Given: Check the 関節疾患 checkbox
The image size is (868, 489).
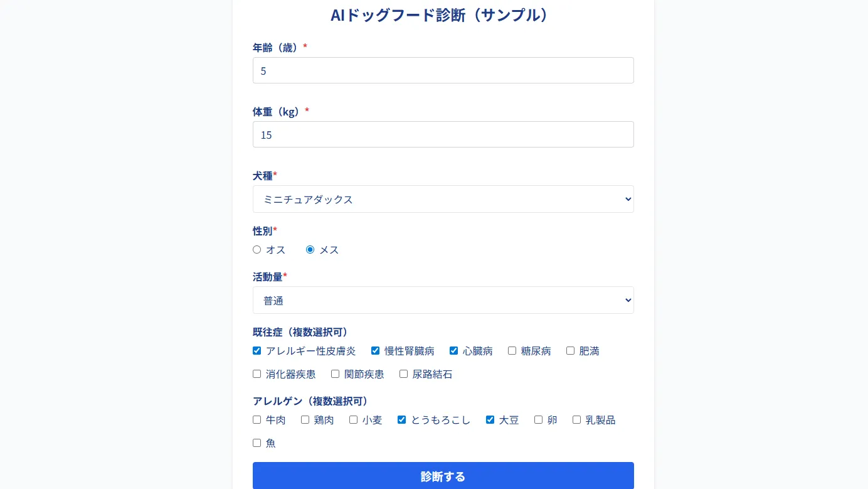Looking at the screenshot, I should [335, 373].
